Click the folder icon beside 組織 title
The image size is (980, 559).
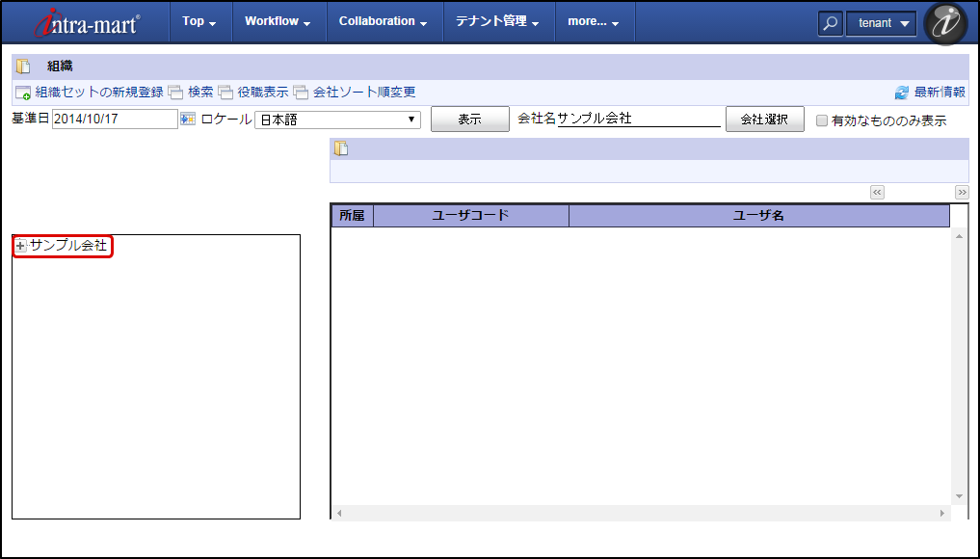pyautogui.click(x=24, y=67)
